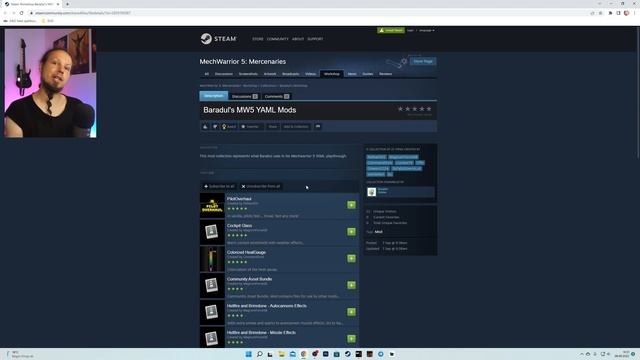The width and height of the screenshot is (640, 360).
Task: Select the Guides hub tab
Action: tap(368, 74)
